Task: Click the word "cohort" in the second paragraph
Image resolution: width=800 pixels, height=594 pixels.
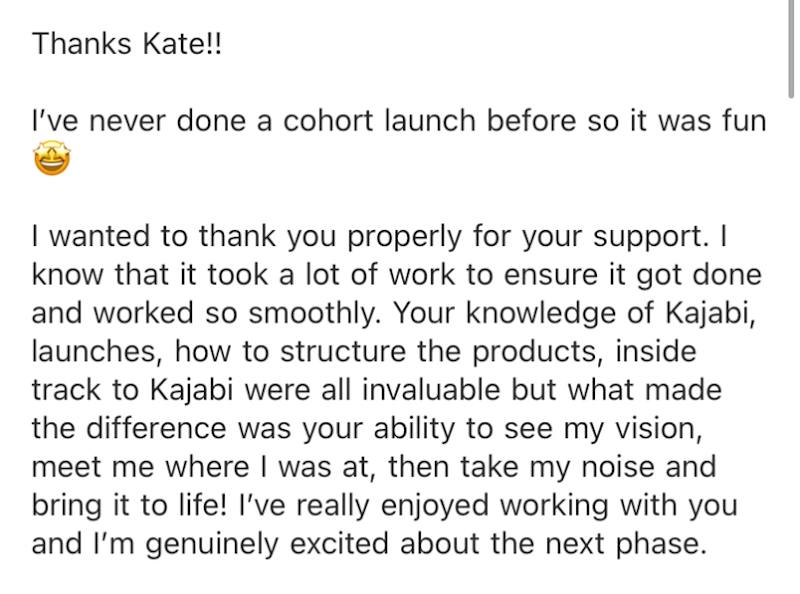Action: click(328, 121)
